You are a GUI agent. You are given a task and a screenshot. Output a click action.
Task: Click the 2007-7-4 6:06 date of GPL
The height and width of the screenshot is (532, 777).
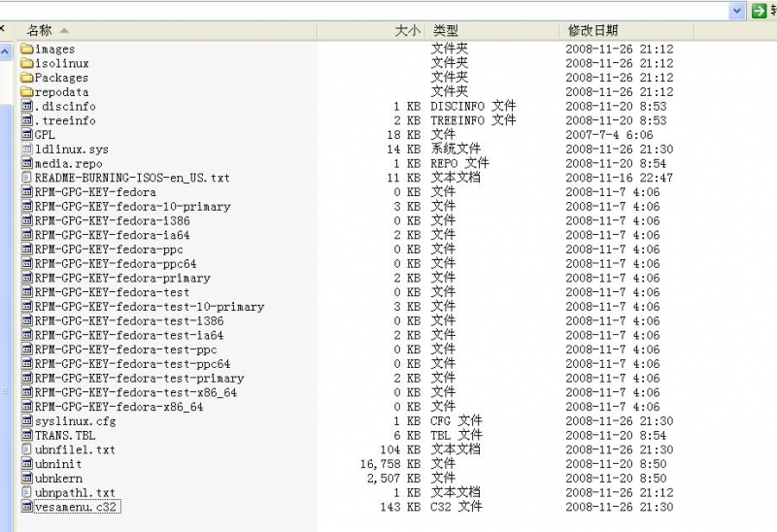coord(609,135)
